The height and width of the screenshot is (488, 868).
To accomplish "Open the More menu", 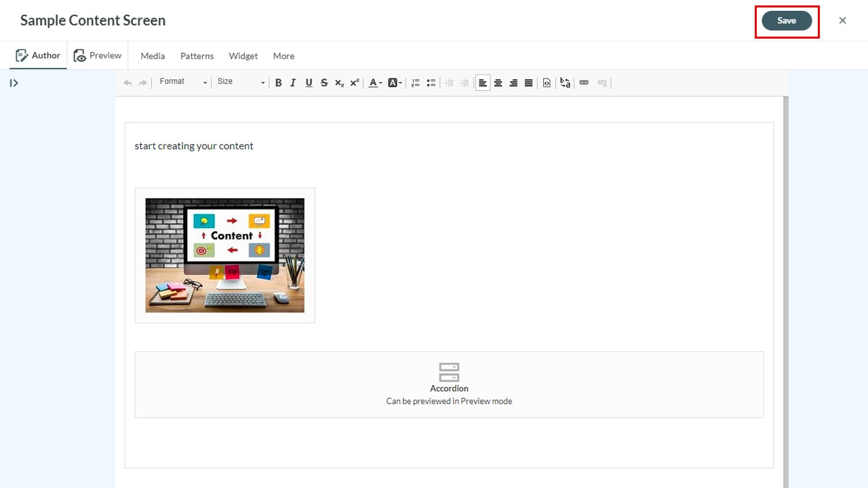I will 283,56.
